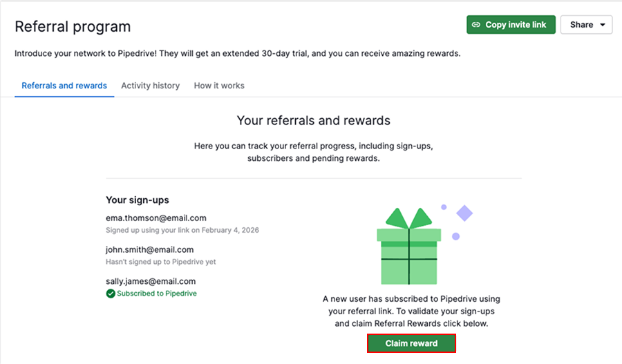
Task: Click the purple diamond decoration near the gift
Action: click(x=465, y=213)
